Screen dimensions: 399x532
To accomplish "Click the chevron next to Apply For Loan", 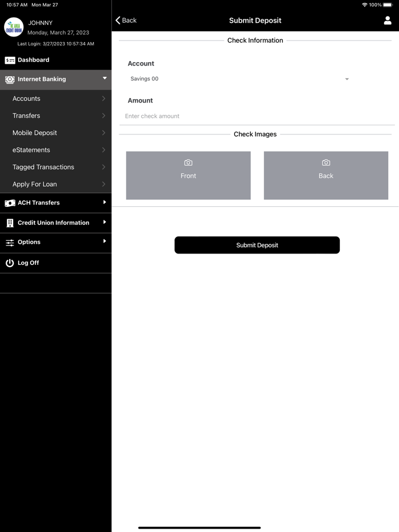I will pos(104,184).
